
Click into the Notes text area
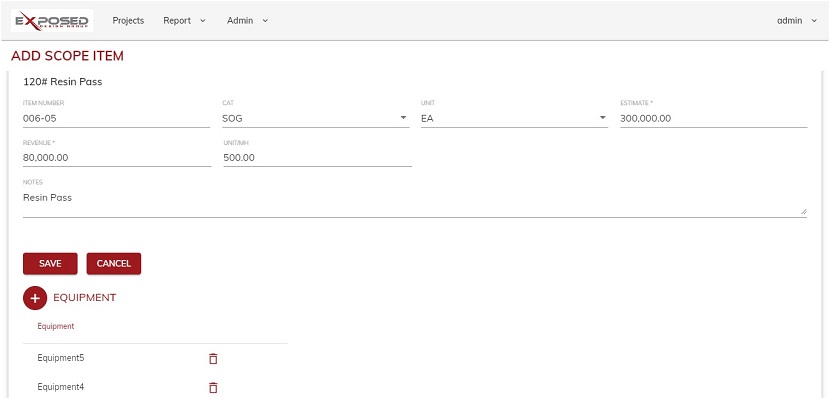tap(415, 204)
